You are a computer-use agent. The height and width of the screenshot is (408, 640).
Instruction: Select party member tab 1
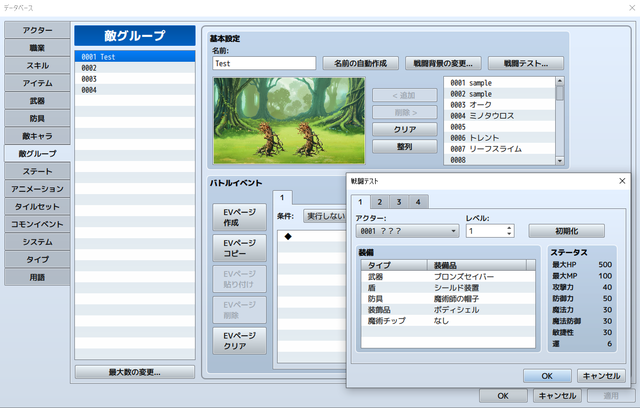coord(360,202)
